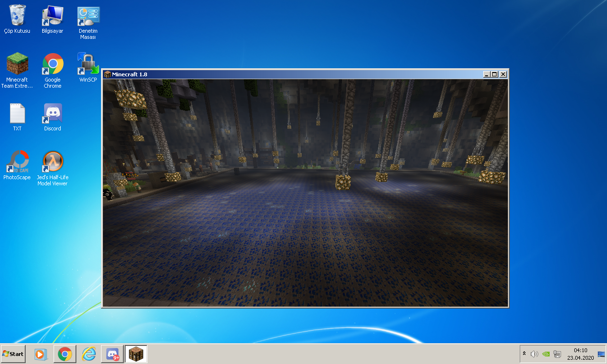The image size is (607, 364).
Task: Select the Minecraft Team Extreme desktop shortcut
Action: click(x=17, y=71)
